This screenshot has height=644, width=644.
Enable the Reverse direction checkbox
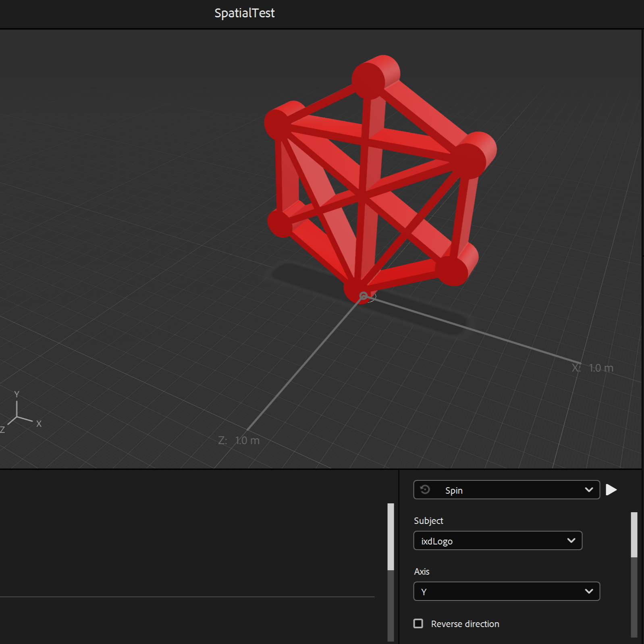tap(418, 623)
